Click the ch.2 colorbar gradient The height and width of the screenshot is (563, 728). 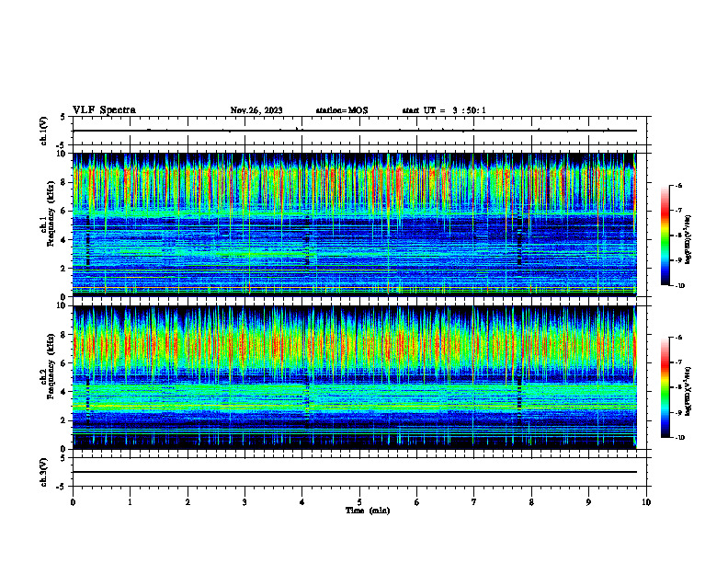coord(665,387)
